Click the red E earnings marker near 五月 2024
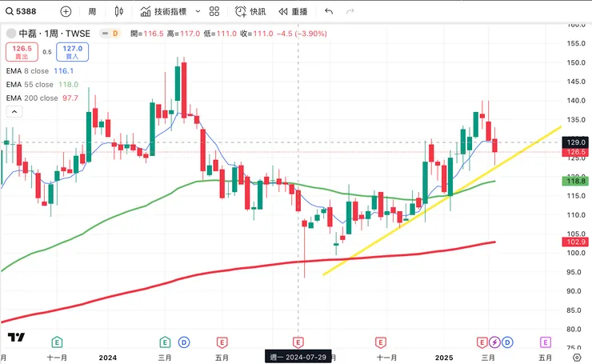 (x=222, y=342)
